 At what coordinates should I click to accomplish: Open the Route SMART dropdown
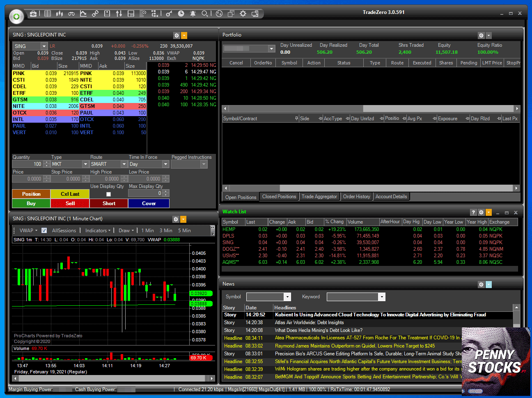tap(124, 164)
